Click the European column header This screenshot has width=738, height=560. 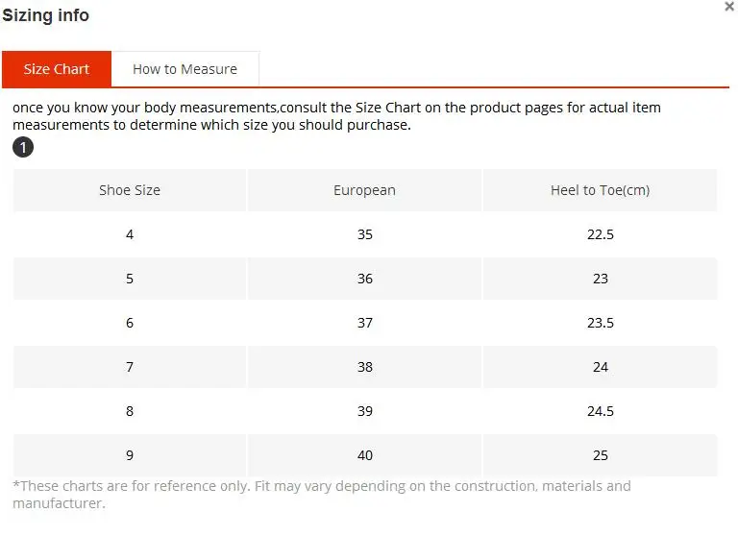[364, 190]
